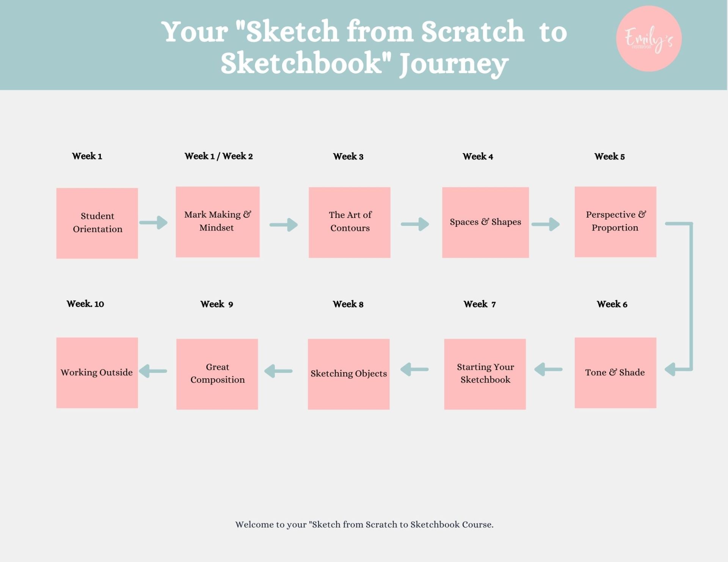Open Starting Your Sketchbook module
728x562 pixels.
click(x=485, y=374)
